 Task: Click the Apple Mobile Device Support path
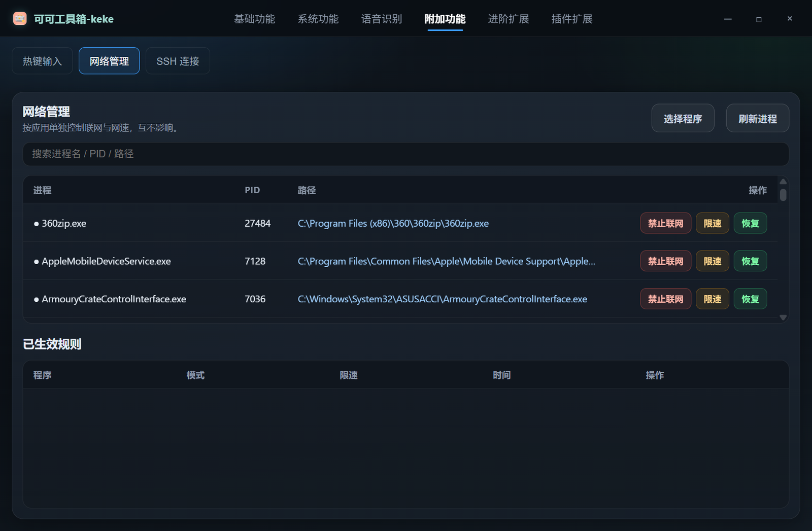447,262
